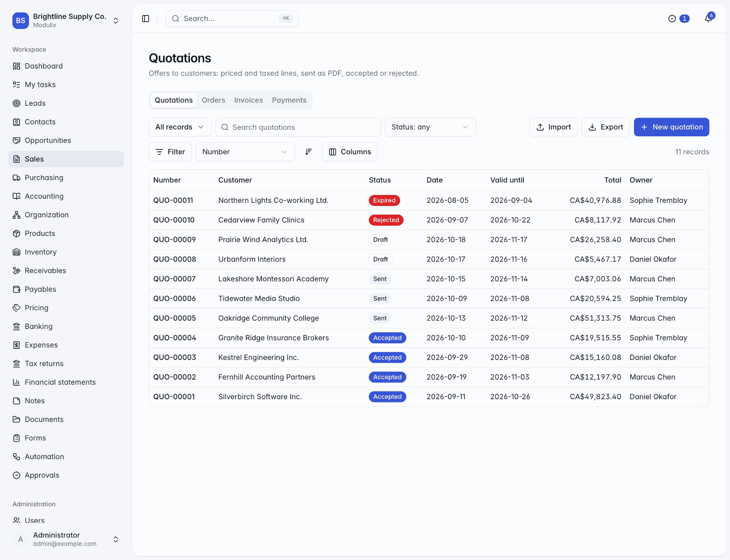Open Financial statements
This screenshot has height=560, width=730.
[66, 382]
